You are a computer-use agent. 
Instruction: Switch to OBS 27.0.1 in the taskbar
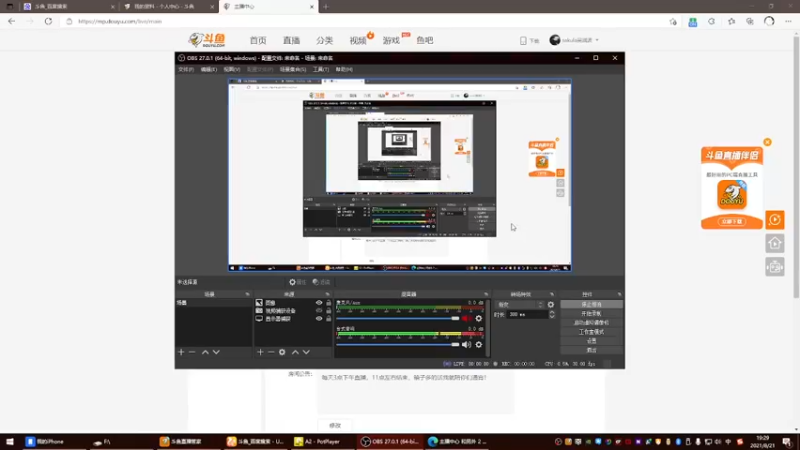390,441
